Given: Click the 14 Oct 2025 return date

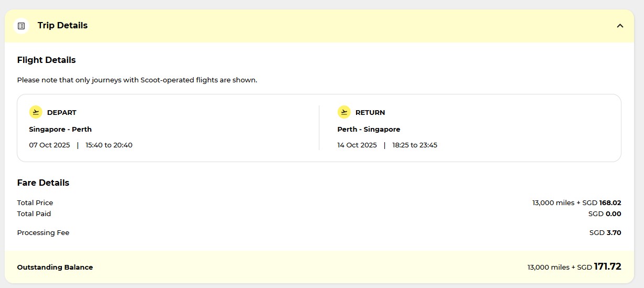Looking at the screenshot, I should [357, 145].
